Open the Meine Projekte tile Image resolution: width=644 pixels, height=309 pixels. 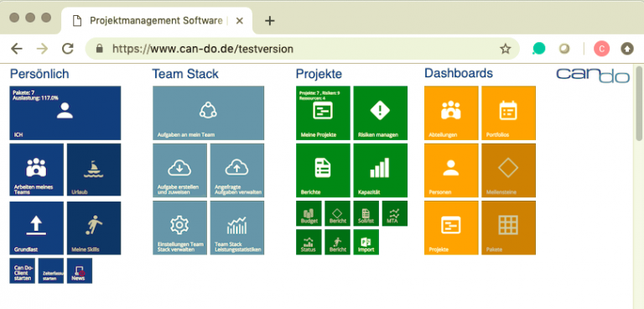(x=323, y=113)
